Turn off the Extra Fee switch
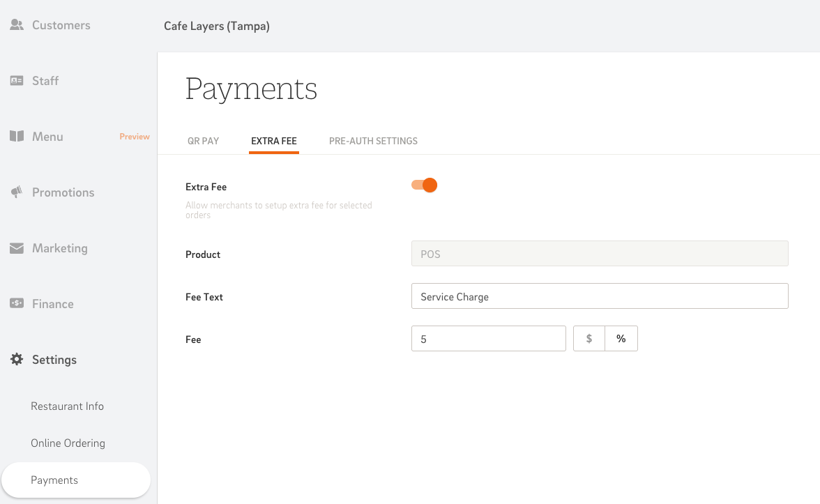Viewport: 820px width, 504px height. point(424,185)
